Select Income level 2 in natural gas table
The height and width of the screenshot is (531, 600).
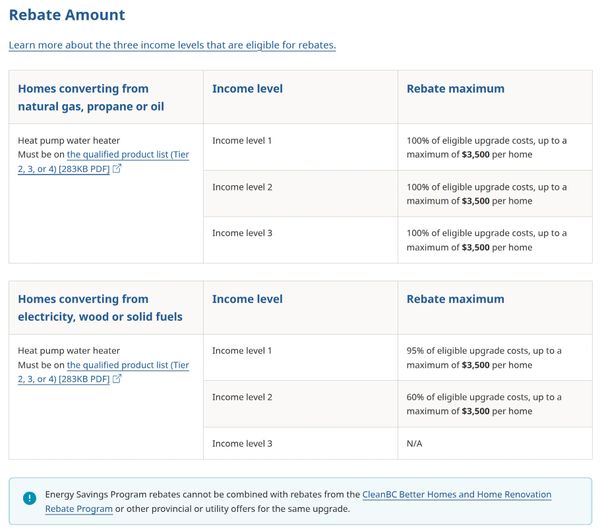pos(242,187)
